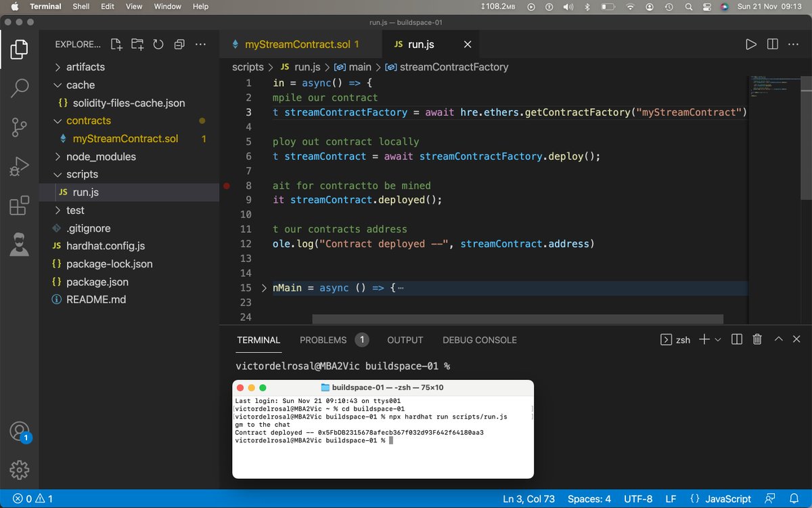Viewport: 812px width, 508px height.
Task: Select the DEBUG CONSOLE panel tab
Action: (479, 340)
